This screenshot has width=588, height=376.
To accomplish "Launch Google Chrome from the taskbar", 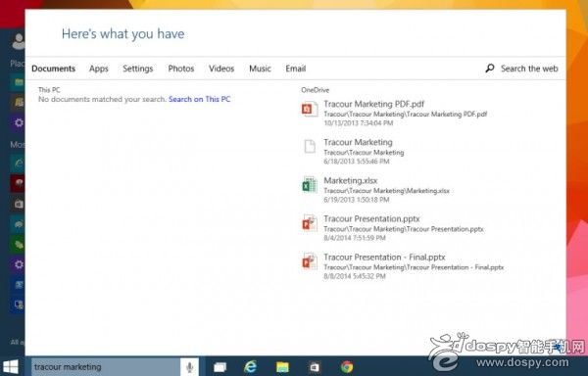I will (x=347, y=367).
